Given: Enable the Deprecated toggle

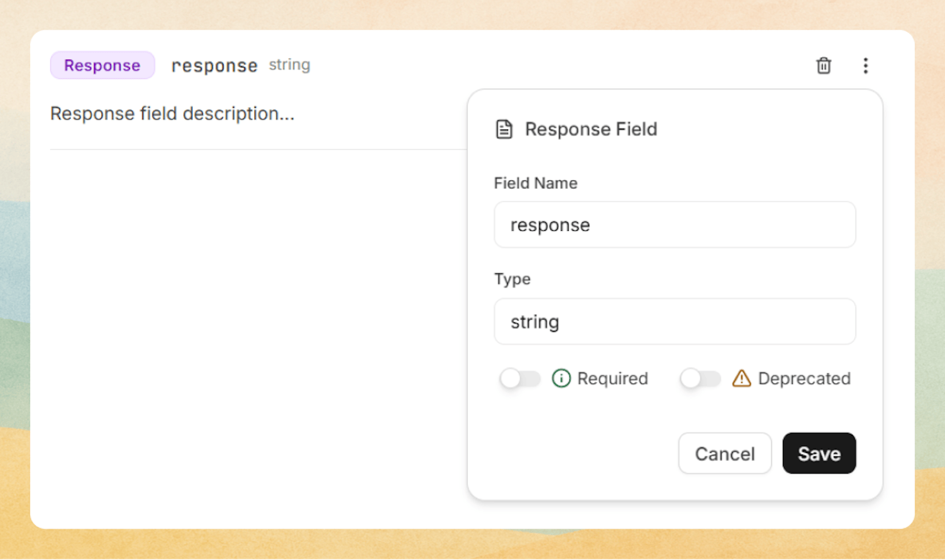Looking at the screenshot, I should pos(700,378).
